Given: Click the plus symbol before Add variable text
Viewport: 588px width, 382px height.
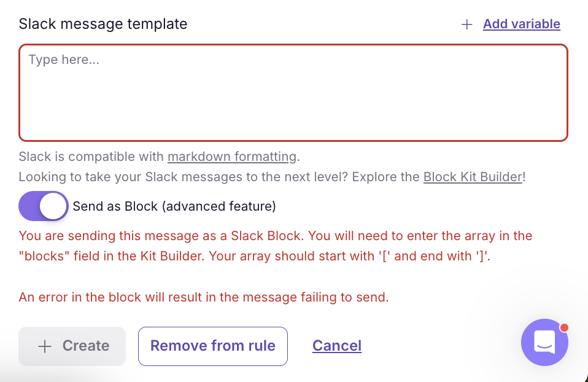Looking at the screenshot, I should click(466, 24).
